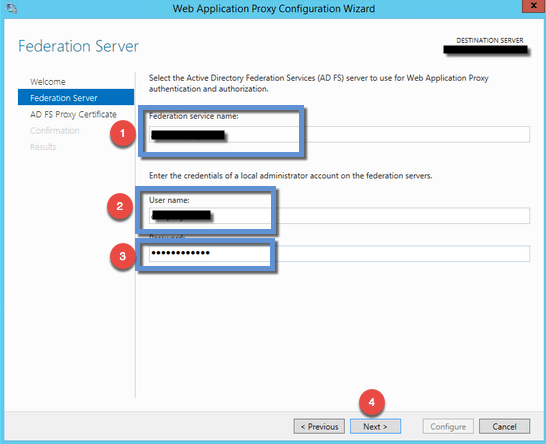Viewport: 546px width, 444px height.
Task: Go to AD FS Proxy Certificate step
Action: coord(73,114)
